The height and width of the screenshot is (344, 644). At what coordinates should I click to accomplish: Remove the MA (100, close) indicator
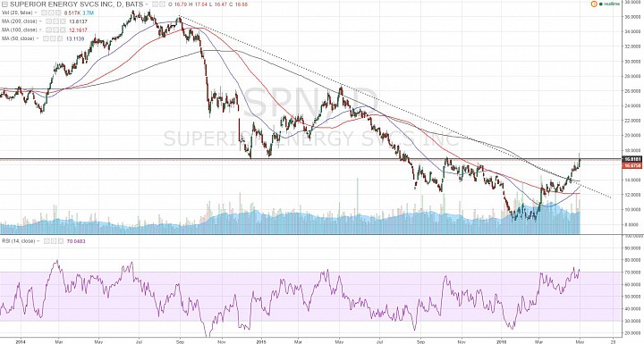coord(63,30)
